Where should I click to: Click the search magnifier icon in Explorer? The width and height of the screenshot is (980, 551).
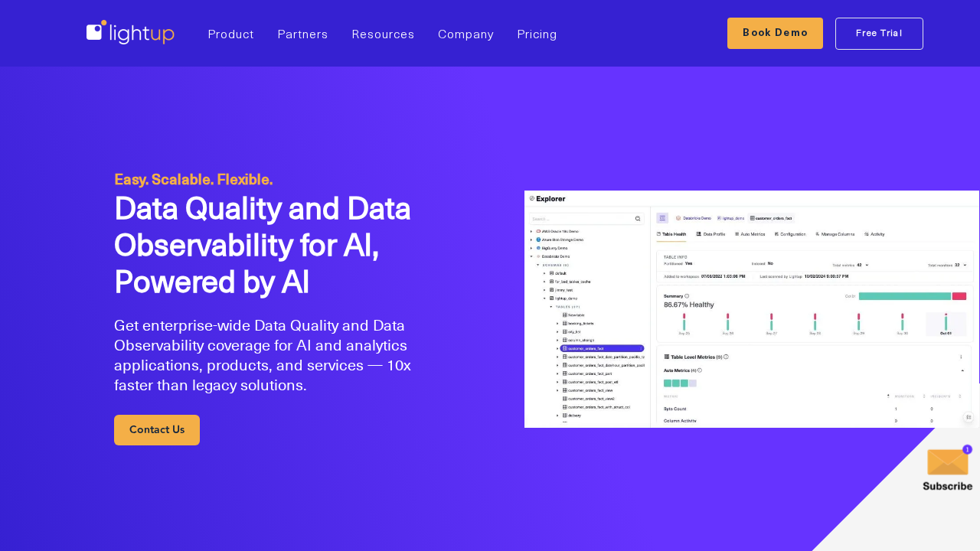click(x=638, y=219)
